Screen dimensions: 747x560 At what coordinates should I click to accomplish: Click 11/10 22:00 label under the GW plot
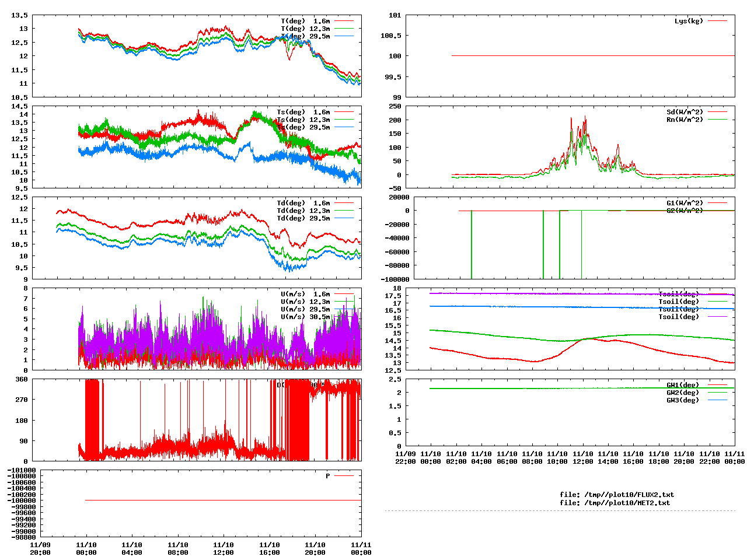[x=710, y=457]
